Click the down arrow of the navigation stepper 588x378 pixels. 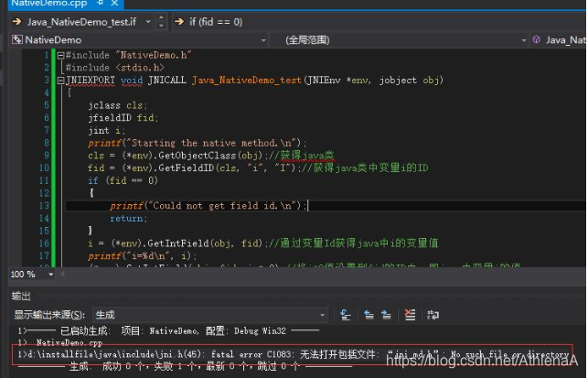(161, 26)
